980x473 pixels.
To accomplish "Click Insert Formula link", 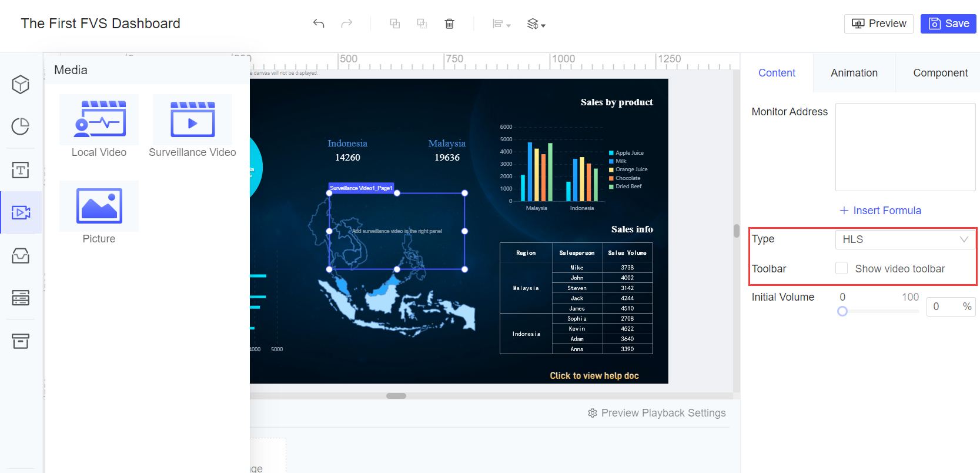I will tap(880, 211).
